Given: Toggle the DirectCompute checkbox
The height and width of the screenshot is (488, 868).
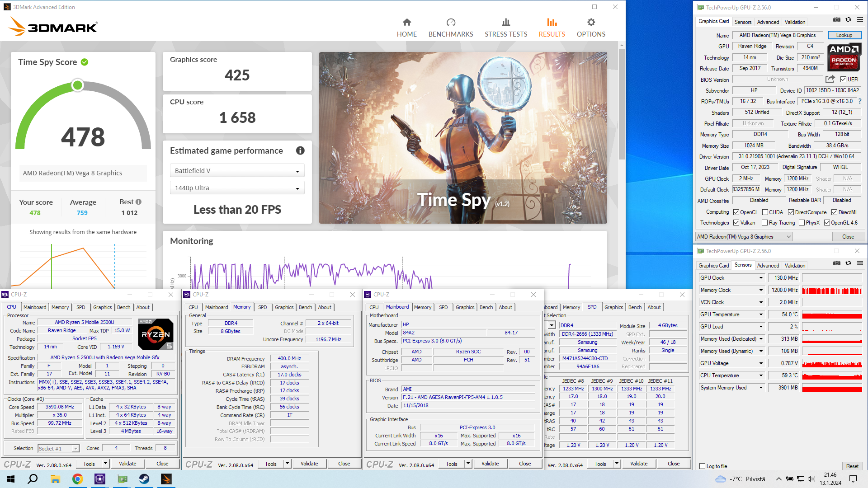Looking at the screenshot, I should point(791,212).
